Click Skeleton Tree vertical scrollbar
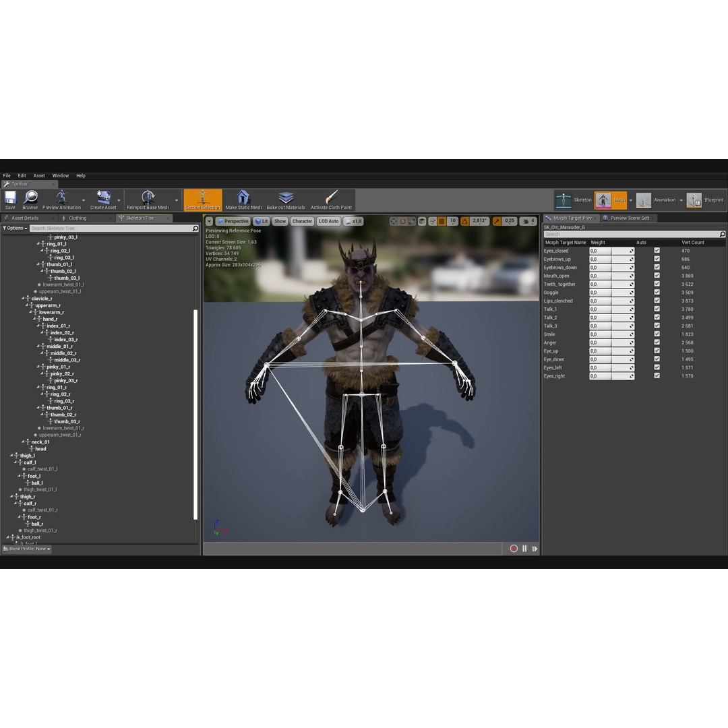This screenshot has height=728, width=728. coord(195,414)
